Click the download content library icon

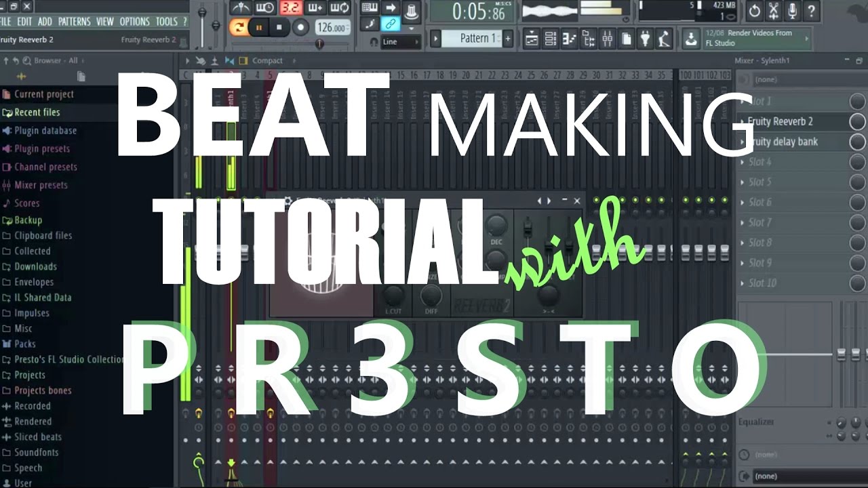[690, 39]
